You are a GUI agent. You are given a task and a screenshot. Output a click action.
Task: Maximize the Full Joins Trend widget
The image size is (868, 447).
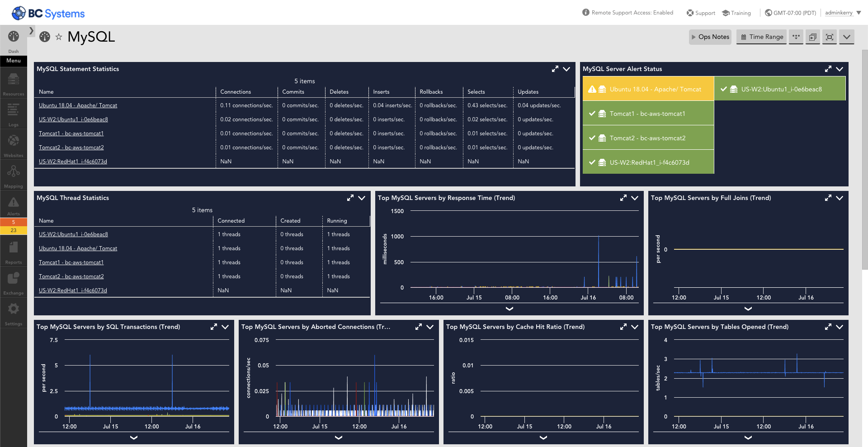(828, 198)
